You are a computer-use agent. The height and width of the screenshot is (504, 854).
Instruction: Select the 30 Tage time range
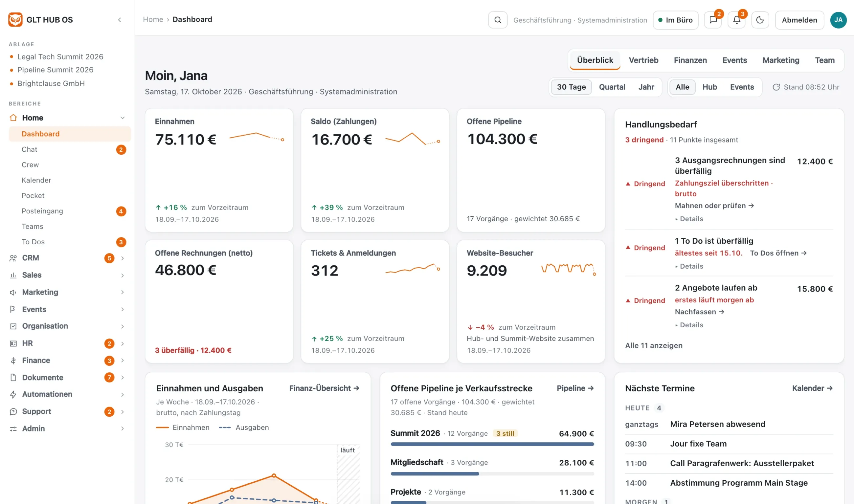tap(571, 87)
